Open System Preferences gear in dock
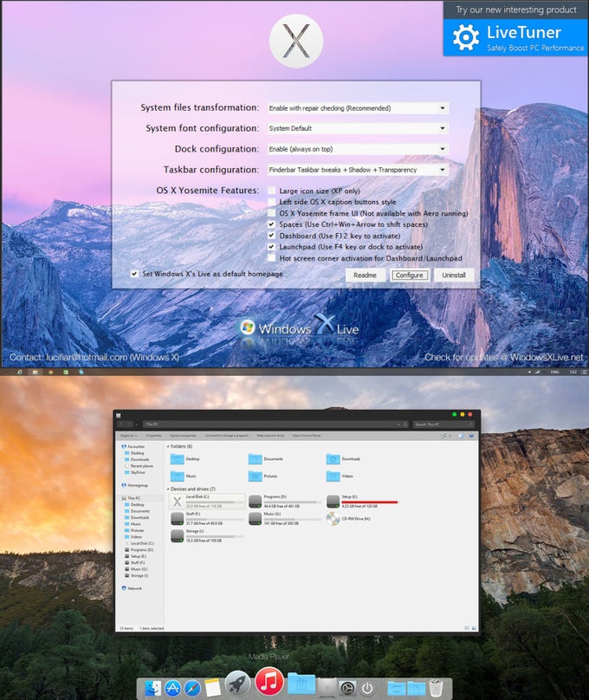The height and width of the screenshot is (700, 589). tap(347, 688)
